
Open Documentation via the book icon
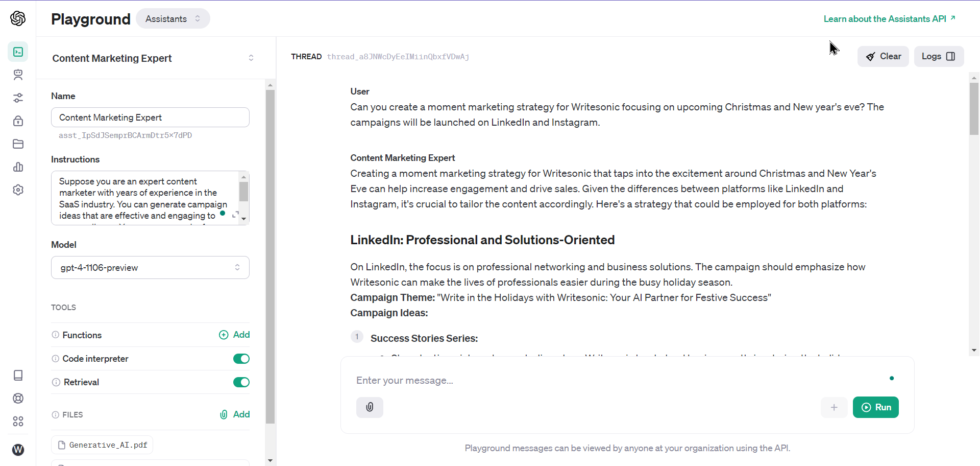18,376
